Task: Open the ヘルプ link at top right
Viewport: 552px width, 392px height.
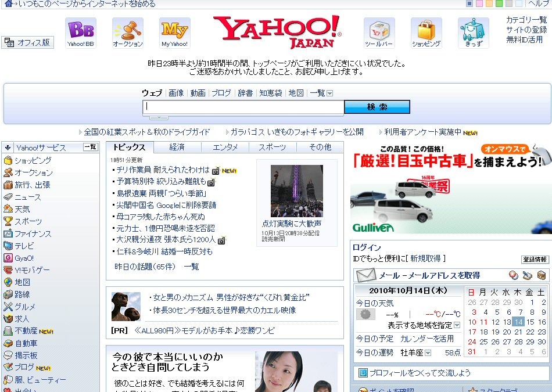Action: [539, 3]
